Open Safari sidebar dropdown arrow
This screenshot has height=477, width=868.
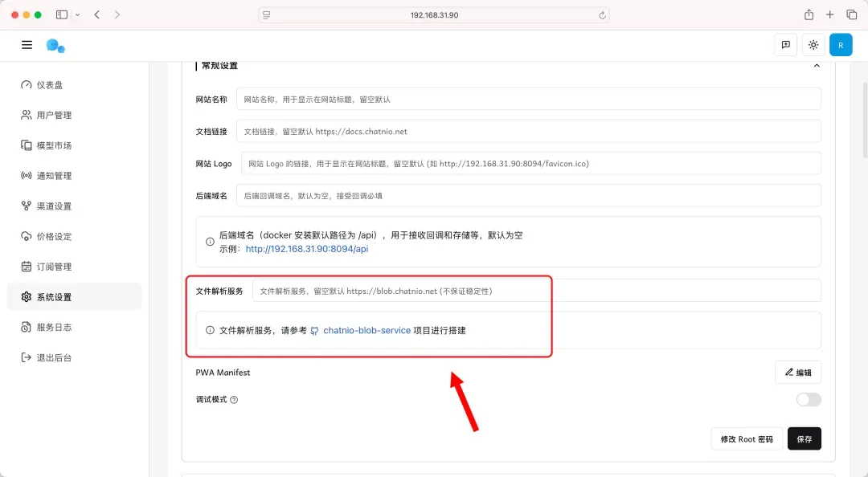click(x=77, y=15)
